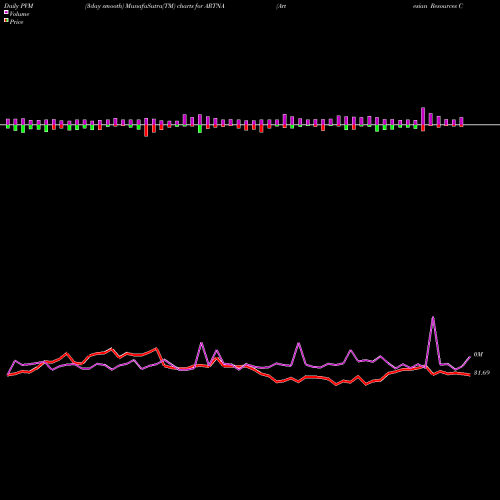The image size is (500, 500).
Task: Click the Price legend color swatch
Action: [6, 21]
